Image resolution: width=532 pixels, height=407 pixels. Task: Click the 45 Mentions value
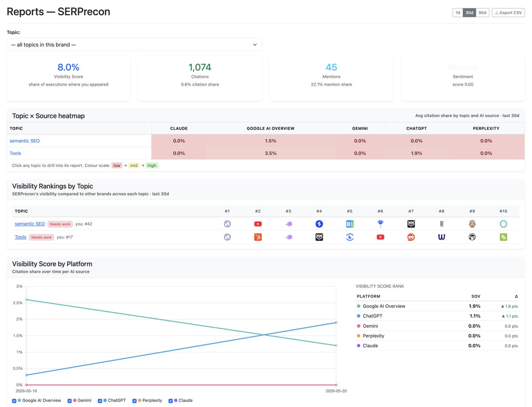[x=331, y=67]
